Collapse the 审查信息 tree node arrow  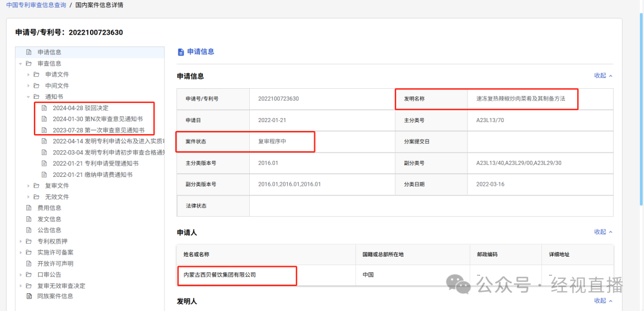pyautogui.click(x=21, y=64)
